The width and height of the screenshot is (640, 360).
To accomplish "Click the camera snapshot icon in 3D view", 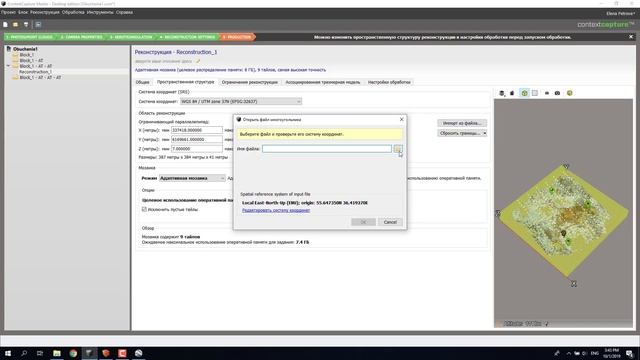I will 557,93.
